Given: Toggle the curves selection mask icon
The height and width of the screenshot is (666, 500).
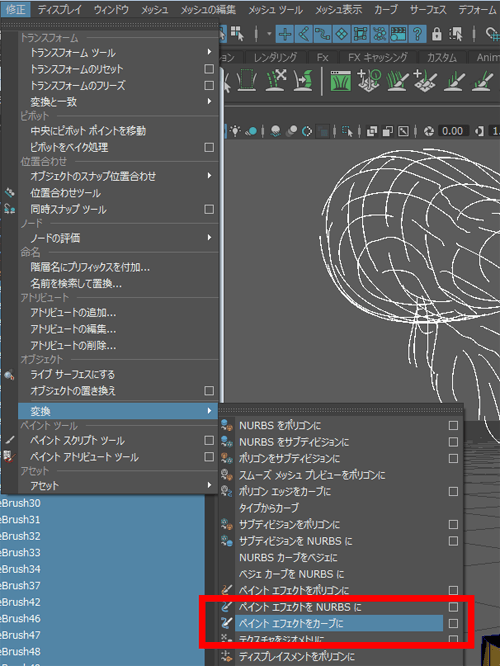Looking at the screenshot, I should click(322, 34).
